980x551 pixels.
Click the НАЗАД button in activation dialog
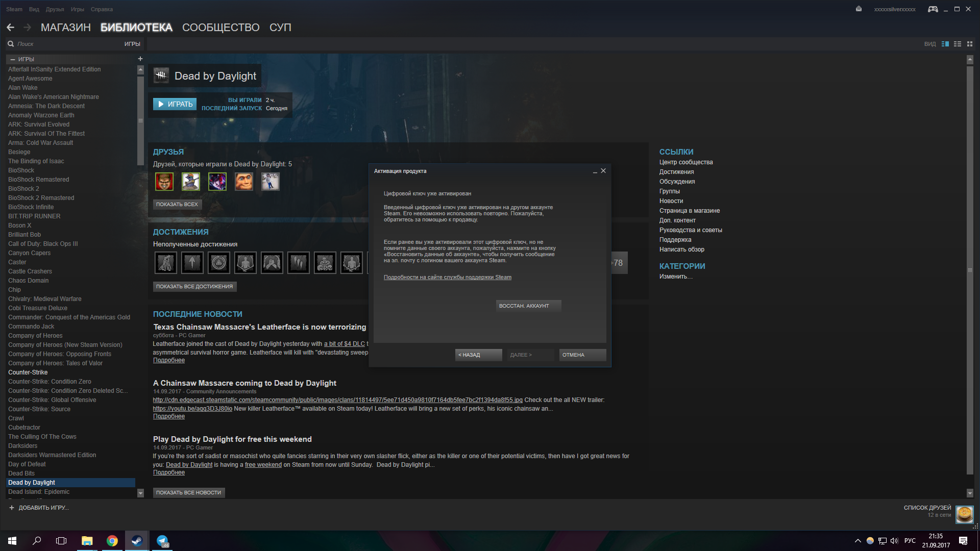tap(478, 355)
